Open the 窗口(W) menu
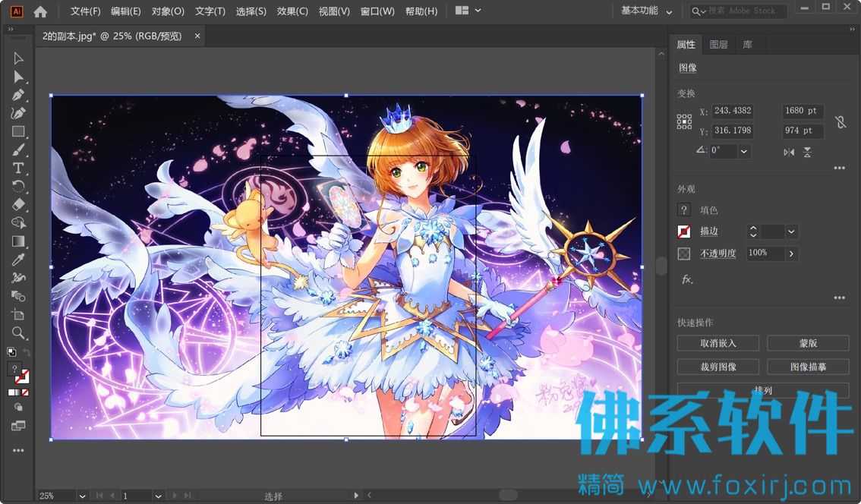861x504 pixels. [x=377, y=11]
